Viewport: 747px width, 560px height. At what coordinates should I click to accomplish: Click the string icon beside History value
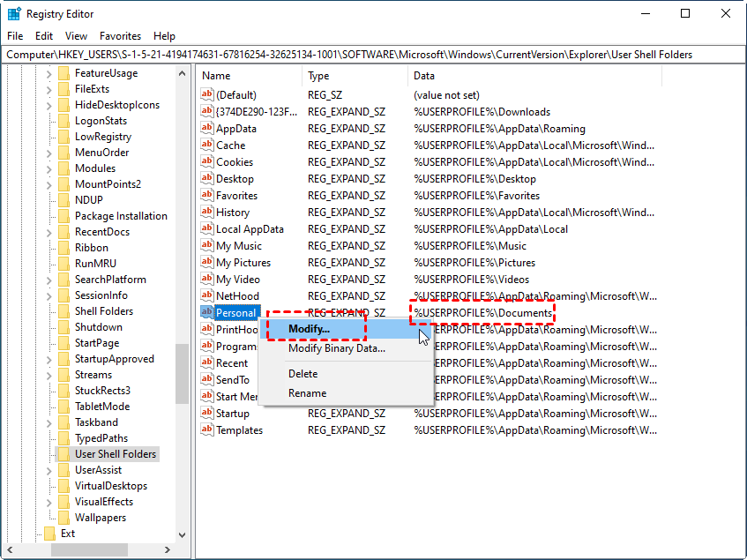click(x=206, y=212)
